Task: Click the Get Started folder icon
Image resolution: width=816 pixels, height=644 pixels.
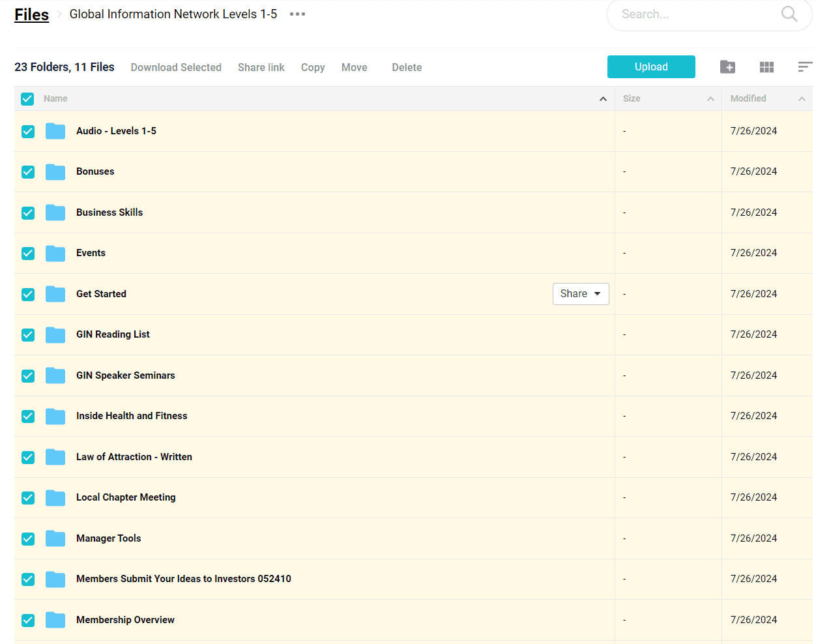Action: (x=55, y=294)
